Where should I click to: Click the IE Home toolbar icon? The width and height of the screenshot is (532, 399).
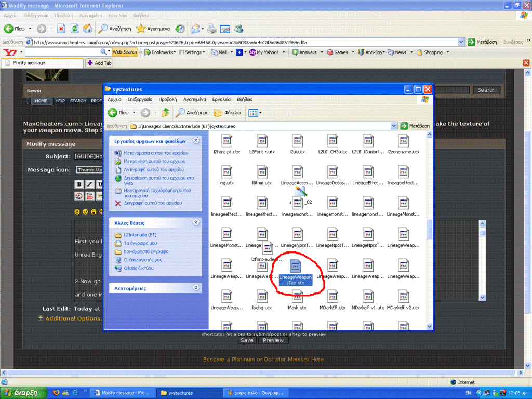coord(88,29)
